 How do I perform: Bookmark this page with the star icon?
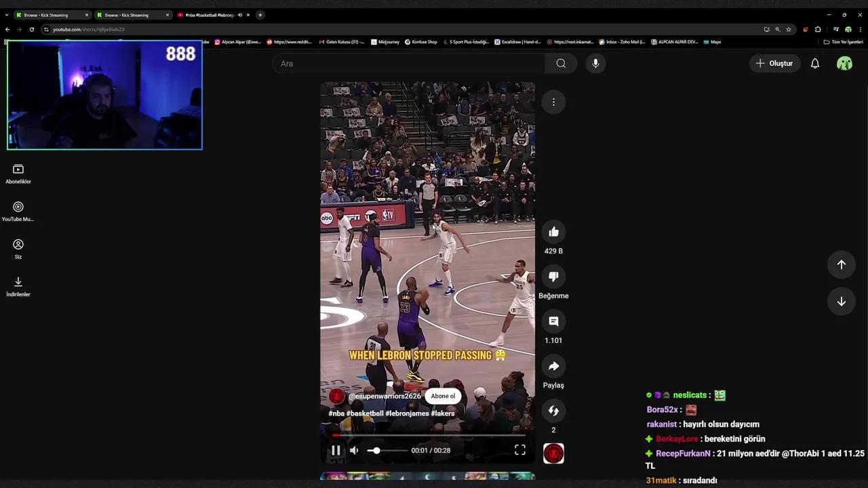pyautogui.click(x=789, y=29)
